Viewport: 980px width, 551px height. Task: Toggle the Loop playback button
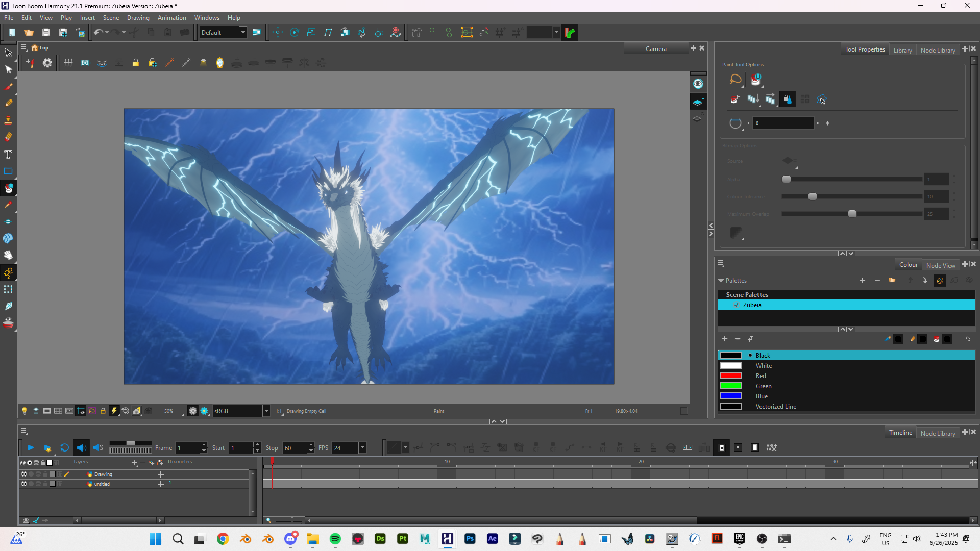pos(64,447)
